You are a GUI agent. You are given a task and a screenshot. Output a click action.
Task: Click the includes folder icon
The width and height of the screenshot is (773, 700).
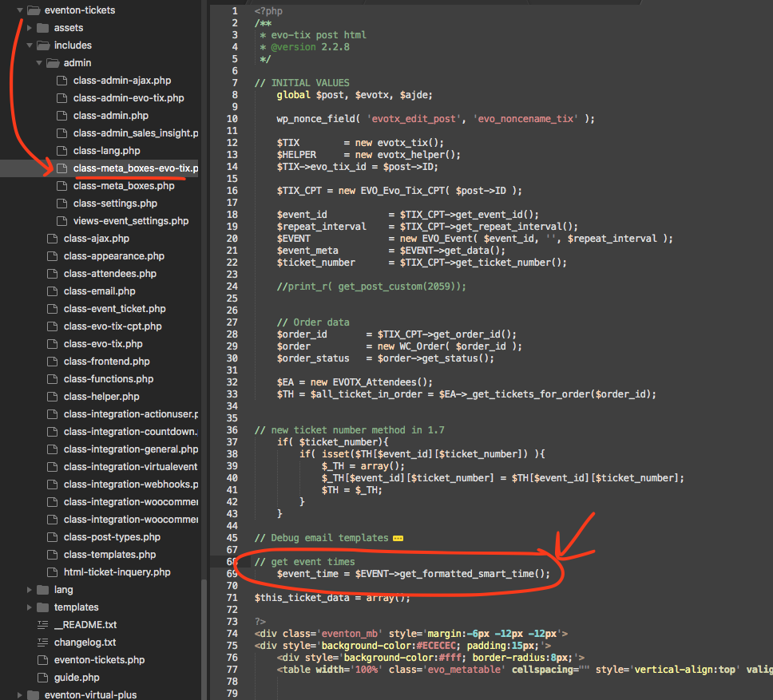coord(43,45)
